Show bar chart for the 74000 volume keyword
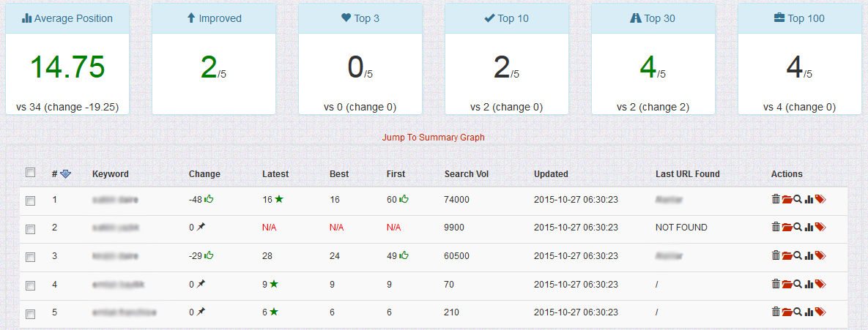The image size is (868, 330). click(x=809, y=199)
